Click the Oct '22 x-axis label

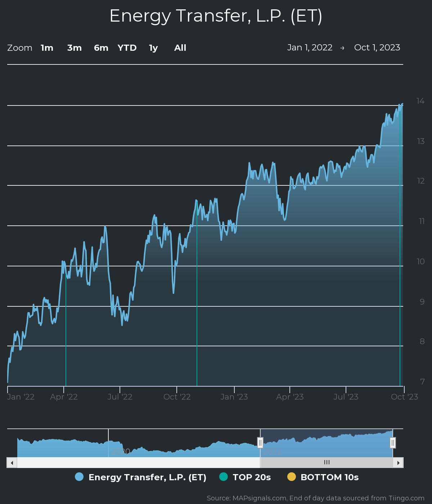click(x=177, y=397)
